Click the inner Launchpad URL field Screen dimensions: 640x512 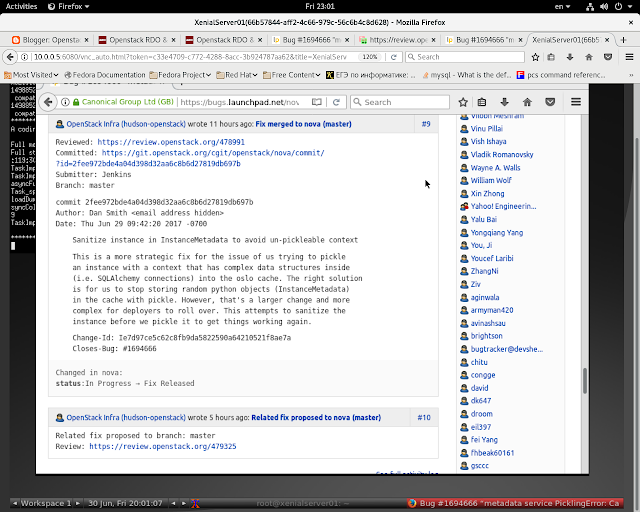[x=242, y=102]
